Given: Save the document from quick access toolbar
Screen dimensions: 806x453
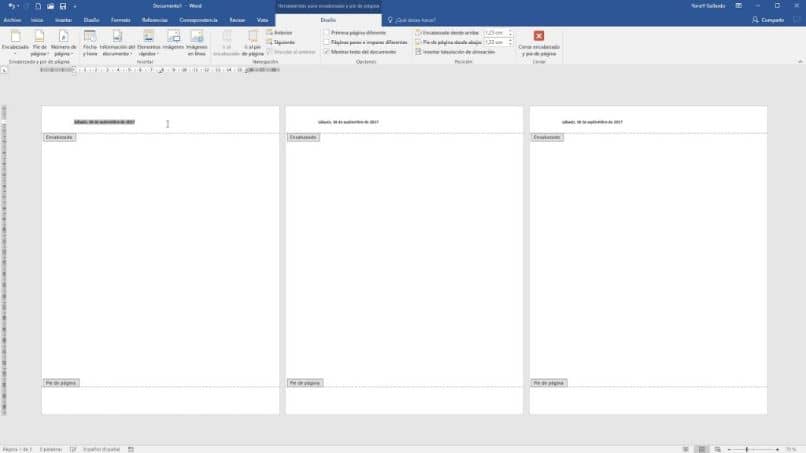Looking at the screenshot, I should tap(63, 6).
